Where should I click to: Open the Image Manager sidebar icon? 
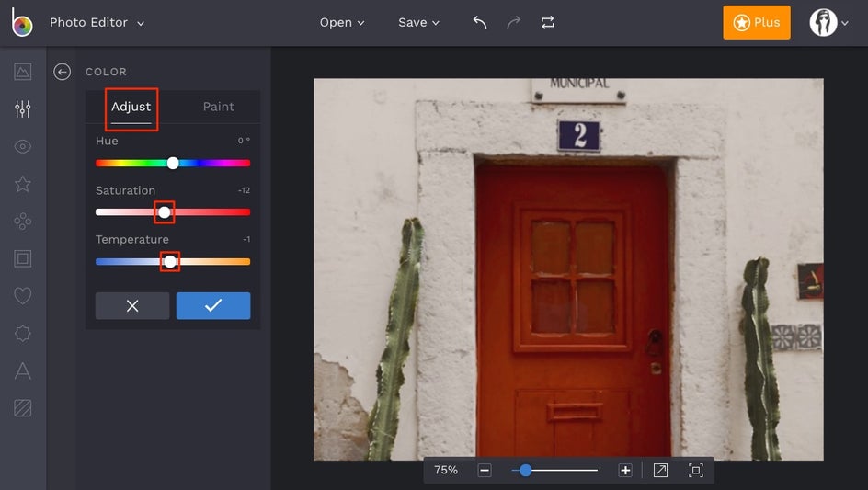click(x=23, y=72)
